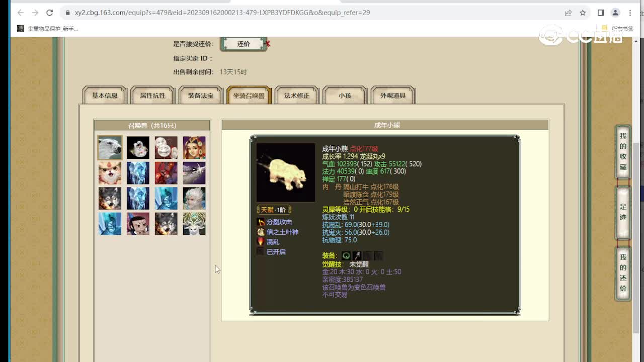This screenshot has height=362, width=644.
Task: Switch to the 属性抗性 tab
Action: (x=152, y=96)
